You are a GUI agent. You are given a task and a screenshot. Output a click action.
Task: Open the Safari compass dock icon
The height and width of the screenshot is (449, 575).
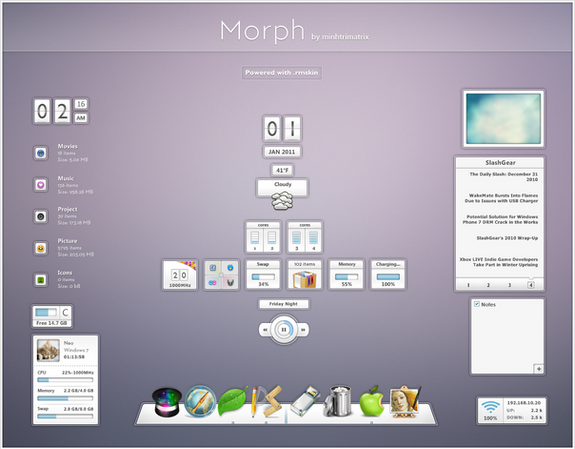pyautogui.click(x=200, y=401)
